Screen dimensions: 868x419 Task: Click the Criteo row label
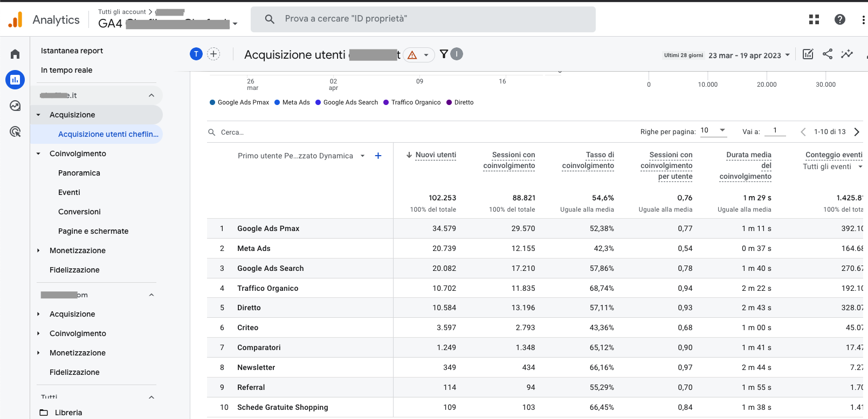[x=247, y=327]
